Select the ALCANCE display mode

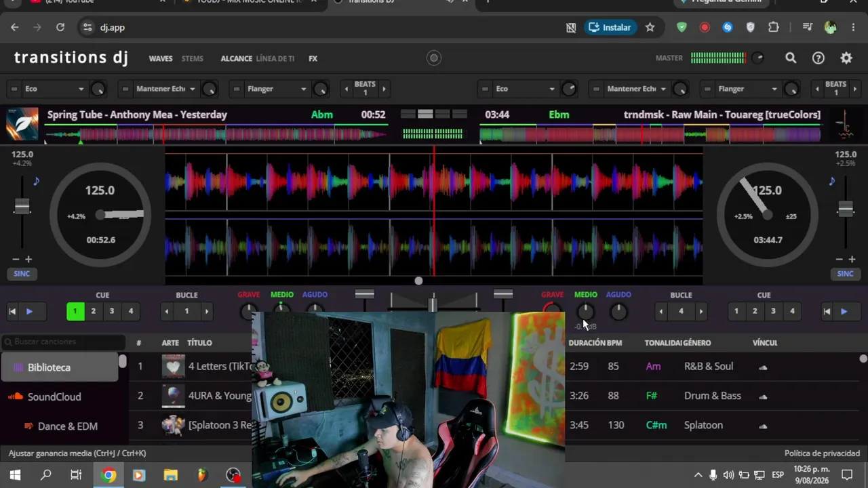tap(236, 59)
